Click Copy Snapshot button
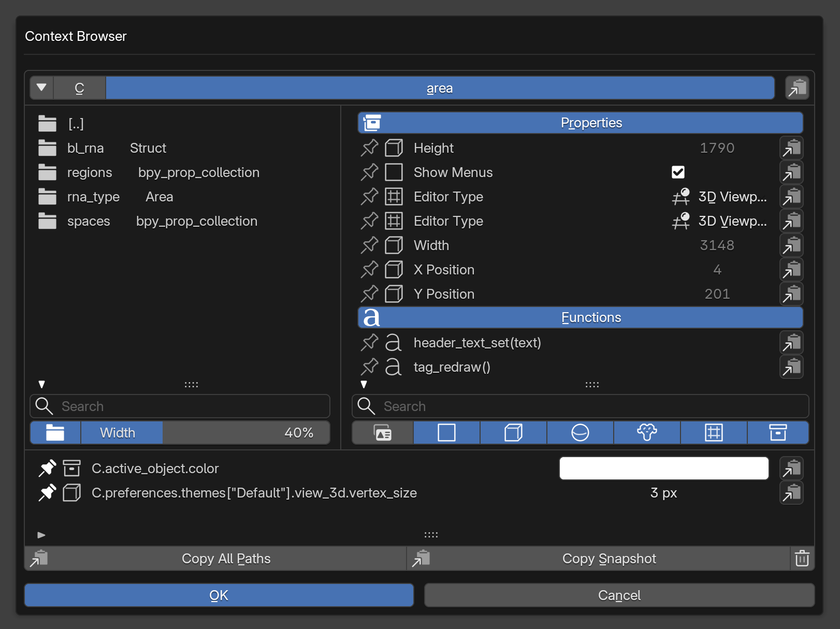This screenshot has width=840, height=629. tap(599, 559)
